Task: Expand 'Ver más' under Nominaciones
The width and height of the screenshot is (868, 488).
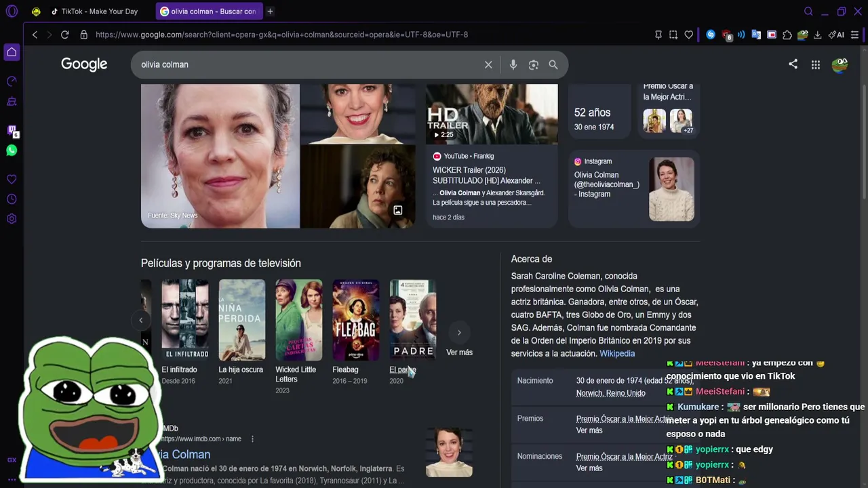Action: [589, 468]
